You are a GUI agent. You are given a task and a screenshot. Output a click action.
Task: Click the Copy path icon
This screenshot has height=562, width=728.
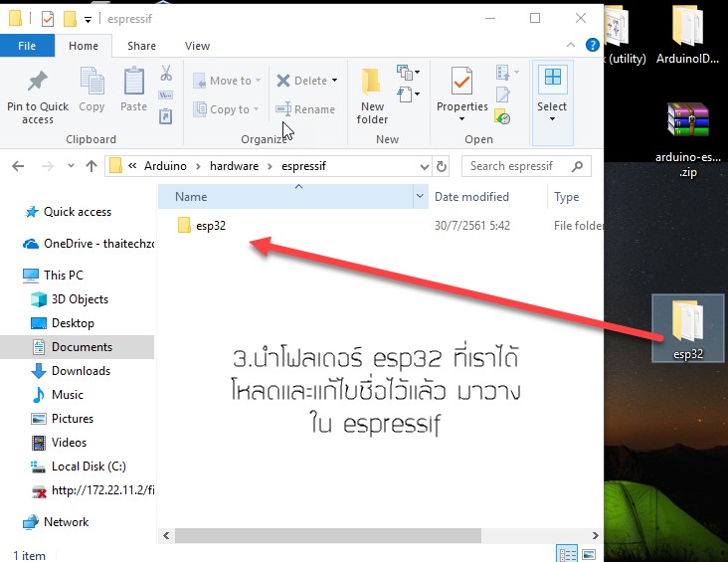click(166, 95)
